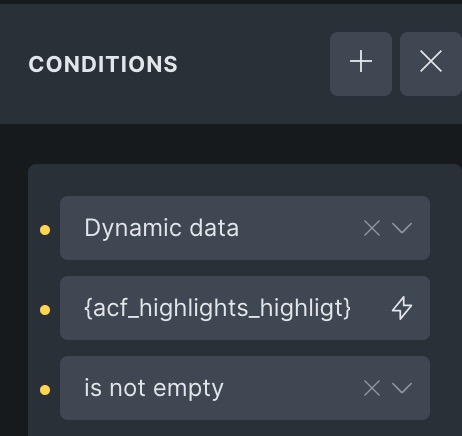This screenshot has width=462, height=436.
Task: Click the CONDITIONS panel heading
Action: tap(103, 64)
